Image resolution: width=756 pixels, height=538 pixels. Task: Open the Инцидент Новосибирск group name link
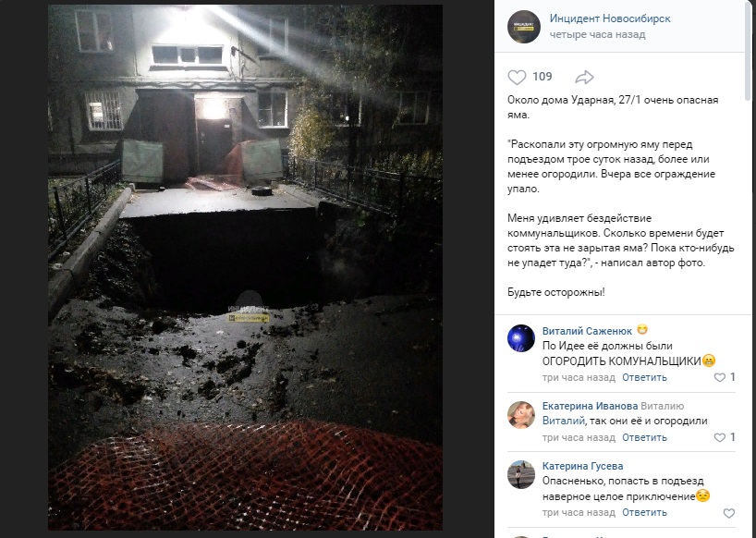pos(610,18)
